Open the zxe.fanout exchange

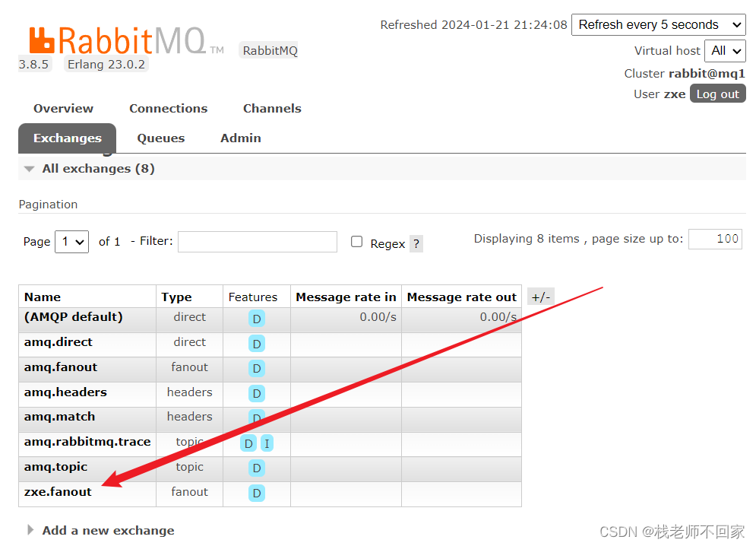[x=58, y=492]
